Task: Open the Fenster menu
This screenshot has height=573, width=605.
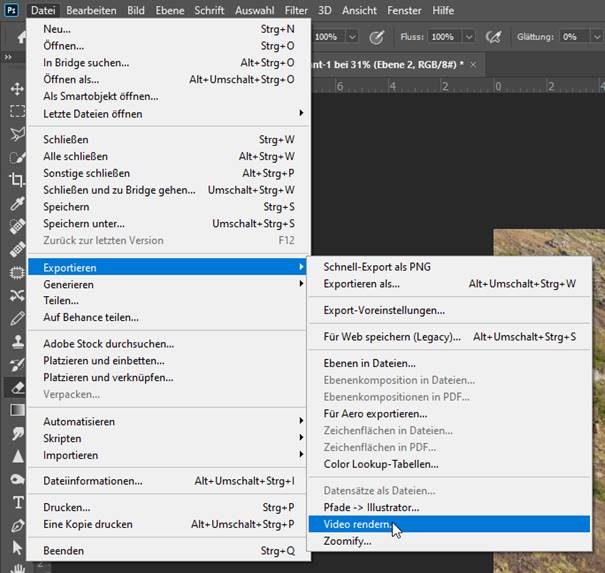Action: click(404, 10)
